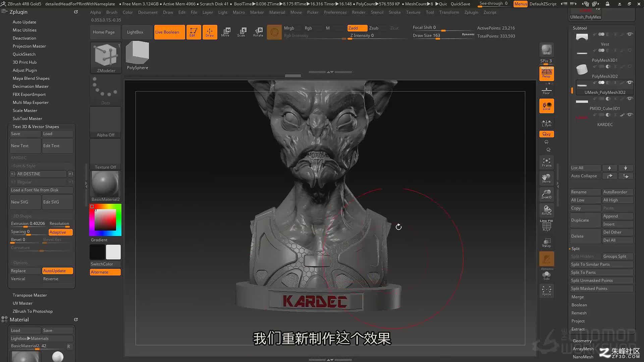Click the Duplicate subtool button

coord(585,220)
